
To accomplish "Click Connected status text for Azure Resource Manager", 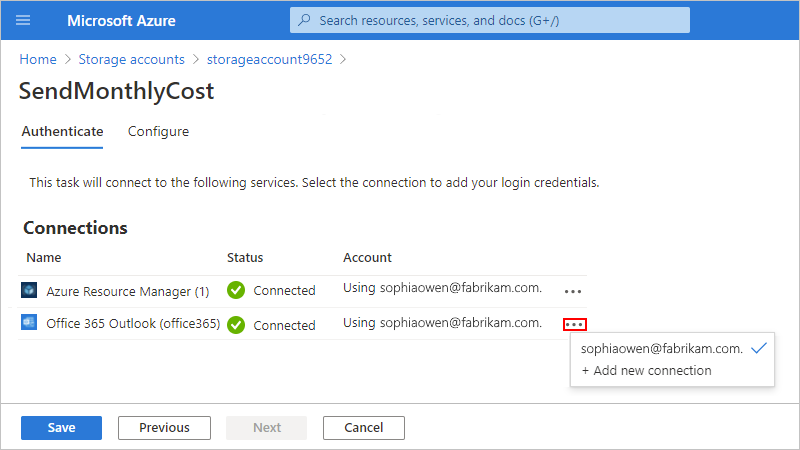I will point(284,290).
